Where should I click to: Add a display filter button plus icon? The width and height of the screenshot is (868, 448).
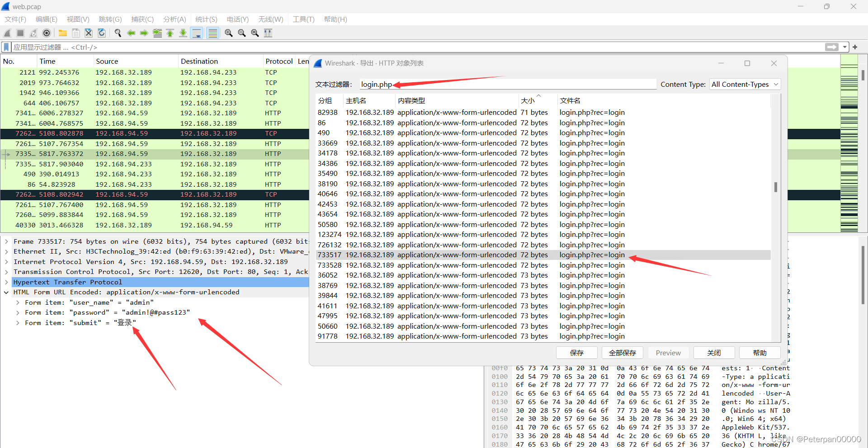pos(855,47)
